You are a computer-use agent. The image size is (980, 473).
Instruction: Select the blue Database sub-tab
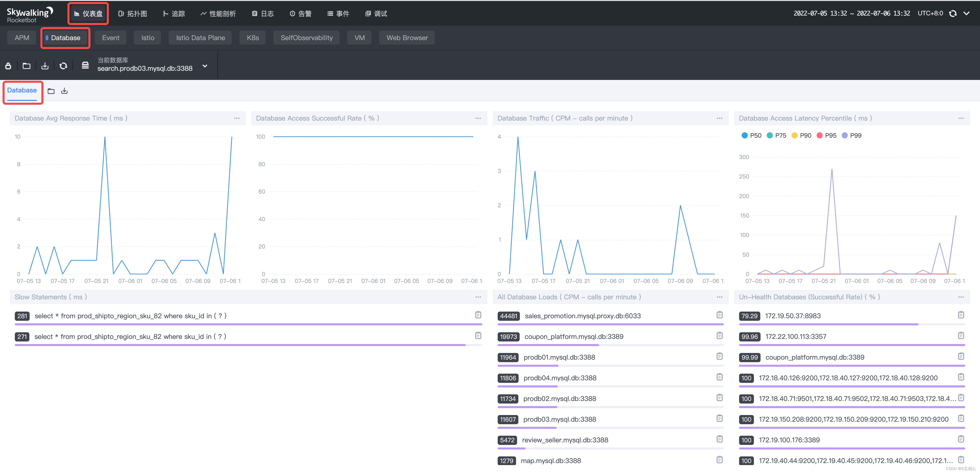pyautogui.click(x=22, y=90)
